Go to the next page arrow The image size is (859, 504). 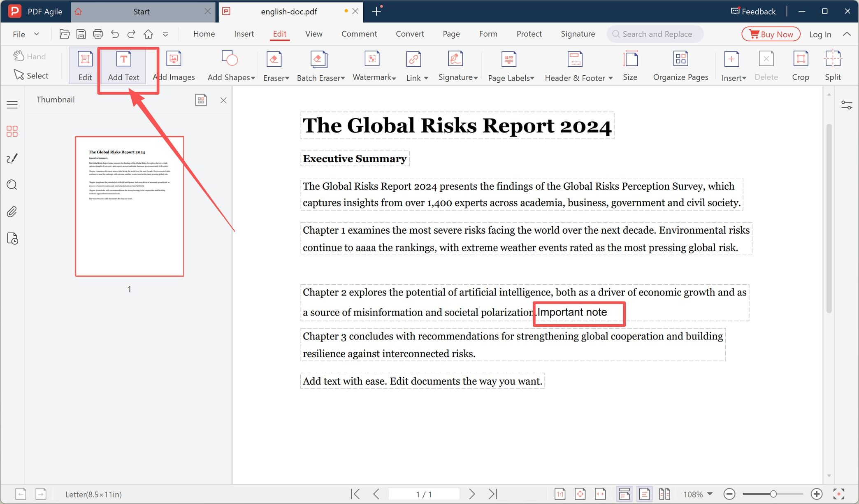tap(472, 494)
